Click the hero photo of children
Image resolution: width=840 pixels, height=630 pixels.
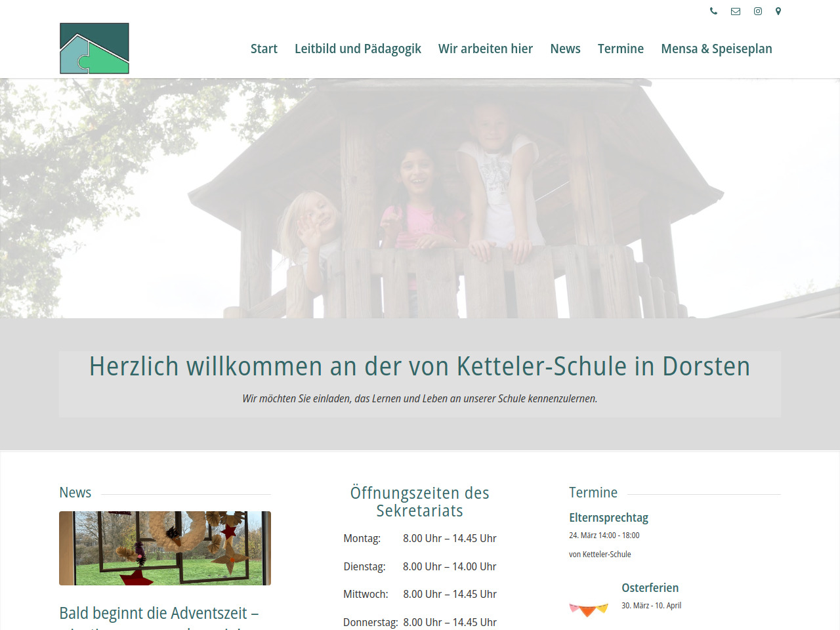pyautogui.click(x=420, y=198)
